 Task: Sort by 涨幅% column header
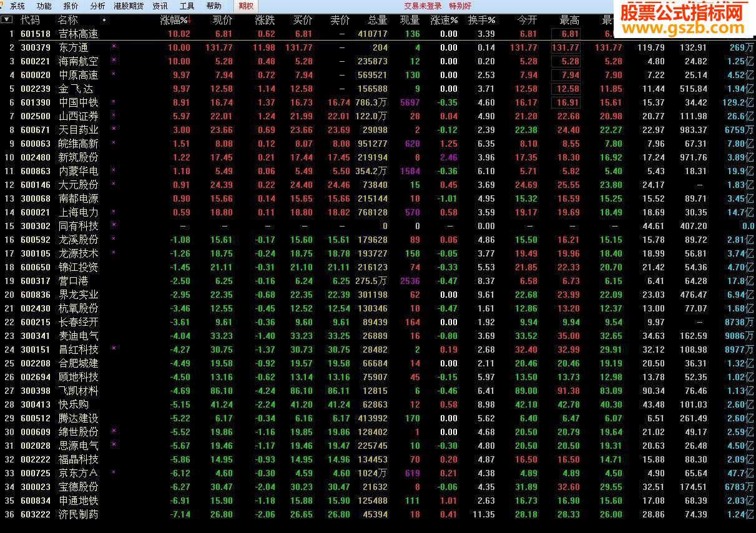(x=175, y=20)
